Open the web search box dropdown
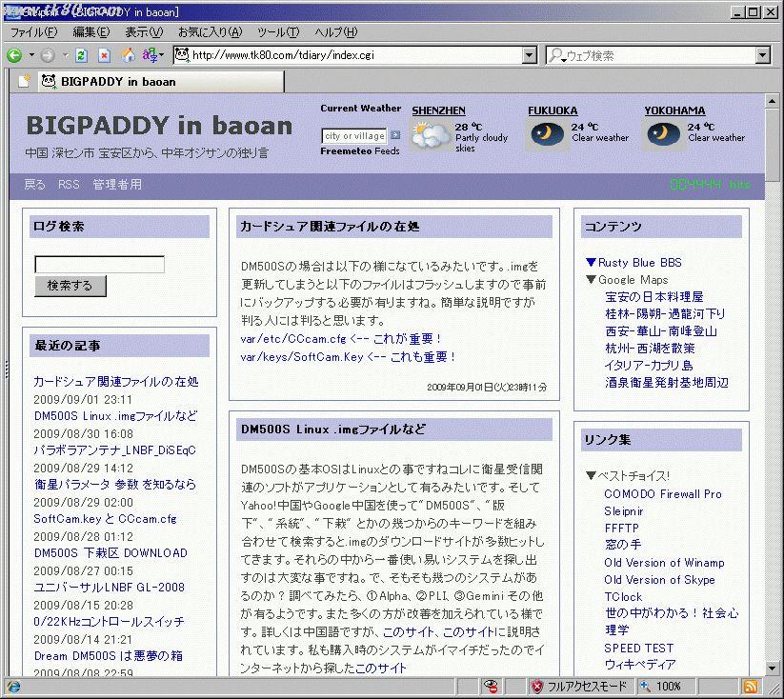The width and height of the screenshot is (784, 699). pyautogui.click(x=762, y=55)
